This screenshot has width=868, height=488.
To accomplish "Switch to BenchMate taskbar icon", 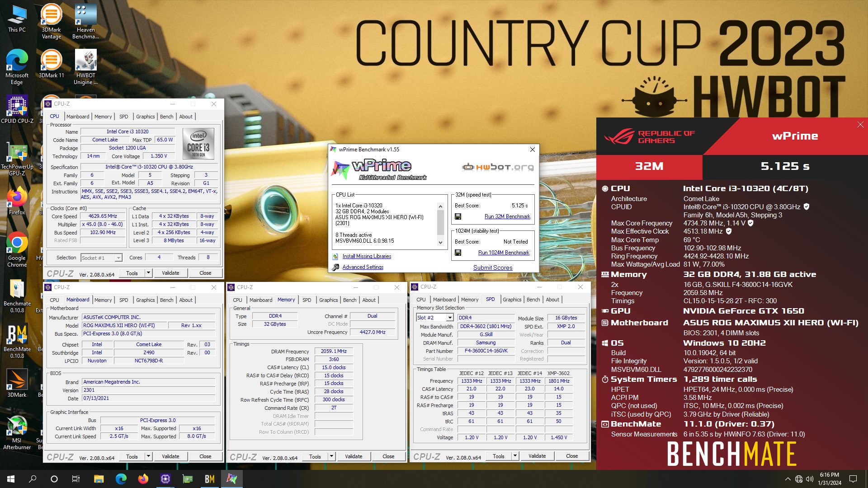I will coord(209,479).
